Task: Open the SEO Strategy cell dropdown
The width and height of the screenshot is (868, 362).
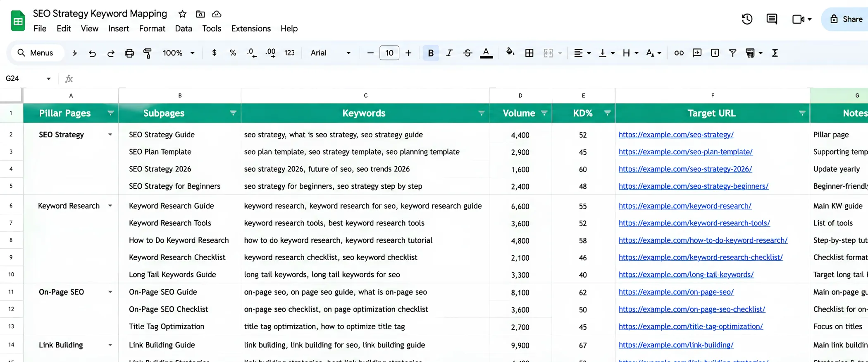Action: click(x=110, y=134)
